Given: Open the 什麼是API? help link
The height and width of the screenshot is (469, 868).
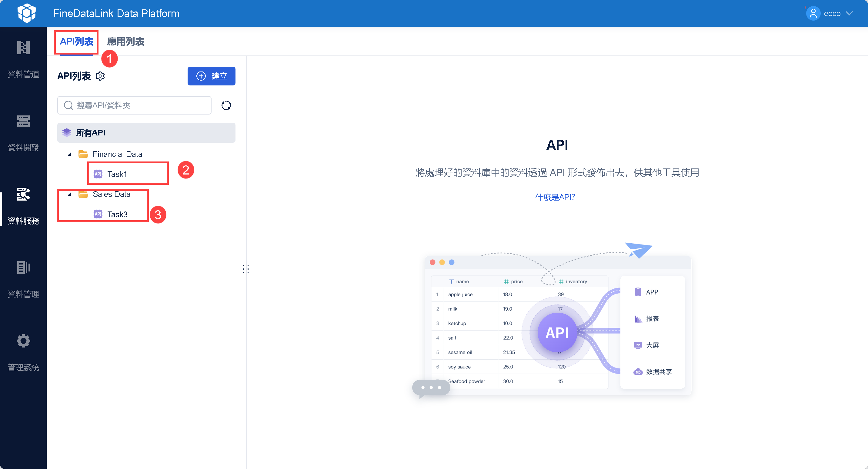Looking at the screenshot, I should pos(555,197).
